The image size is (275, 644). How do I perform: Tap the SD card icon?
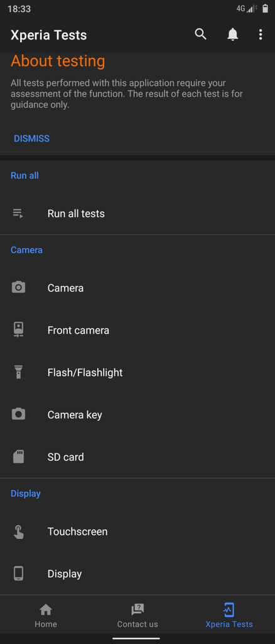[18, 457]
